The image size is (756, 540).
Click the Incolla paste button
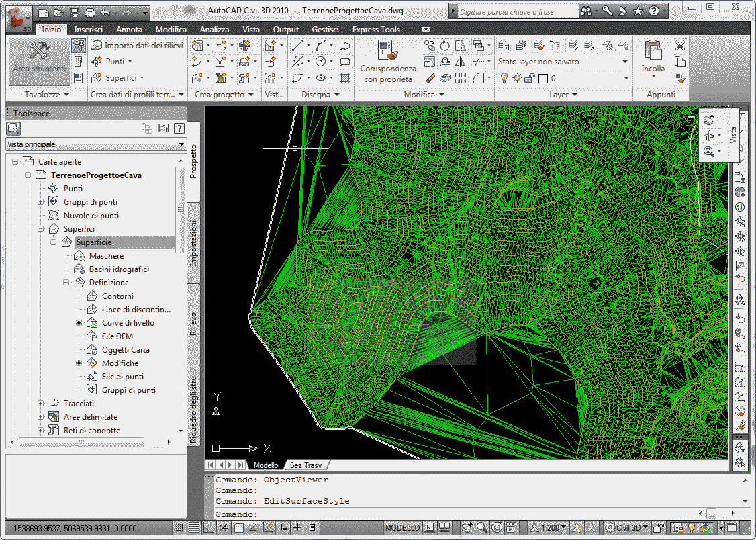point(653,59)
